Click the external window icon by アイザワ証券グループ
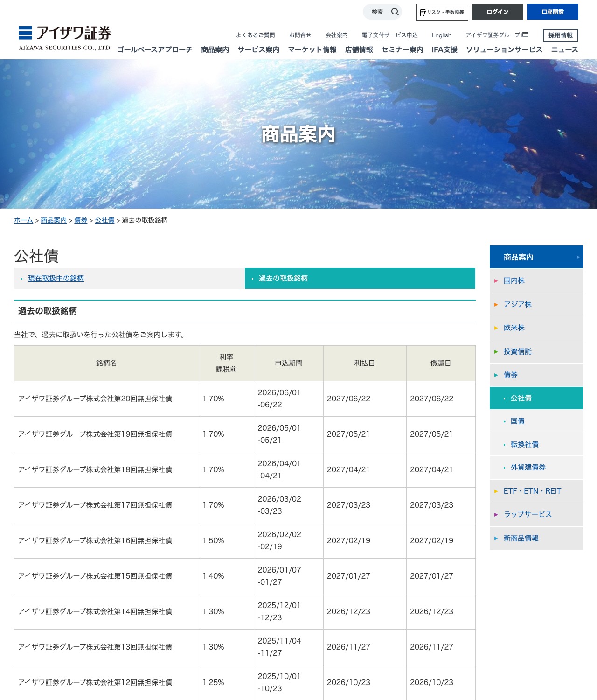The height and width of the screenshot is (700, 597). tap(525, 35)
